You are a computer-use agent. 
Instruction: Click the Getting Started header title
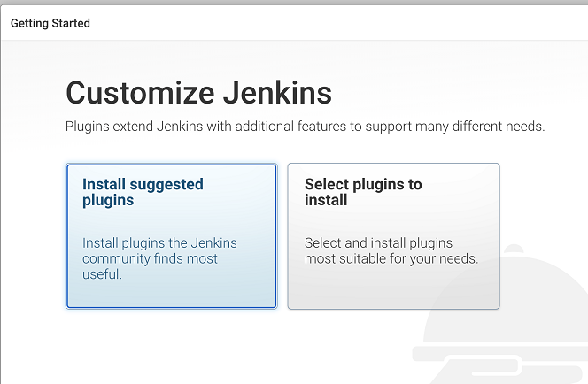click(x=50, y=23)
